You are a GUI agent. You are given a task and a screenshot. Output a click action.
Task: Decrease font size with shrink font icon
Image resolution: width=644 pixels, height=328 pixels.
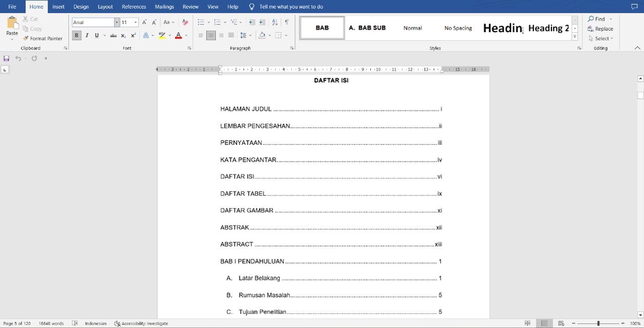[154, 23]
